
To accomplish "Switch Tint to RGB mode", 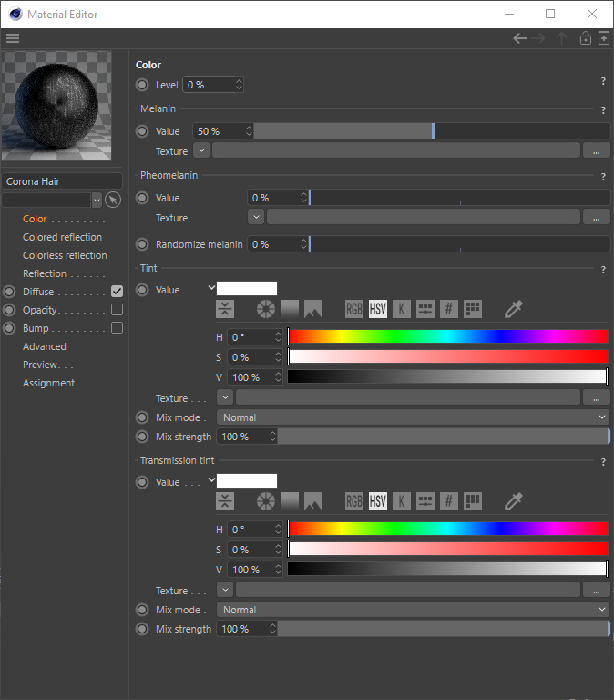I will point(354,309).
